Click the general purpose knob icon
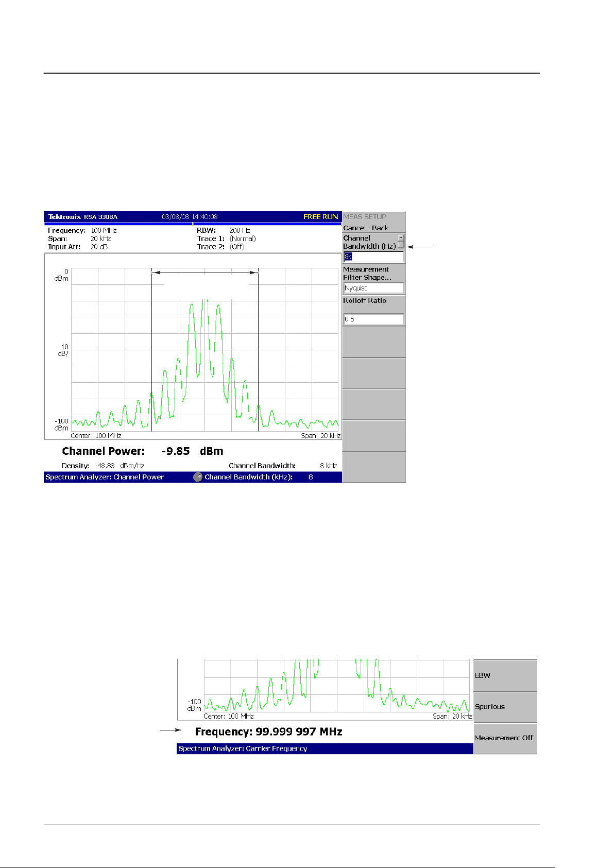The image size is (614, 868). pos(198,477)
